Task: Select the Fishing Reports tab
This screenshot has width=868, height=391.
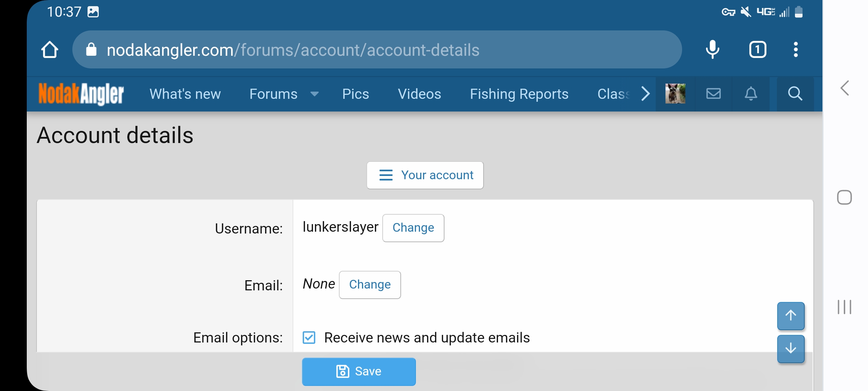Action: click(519, 93)
